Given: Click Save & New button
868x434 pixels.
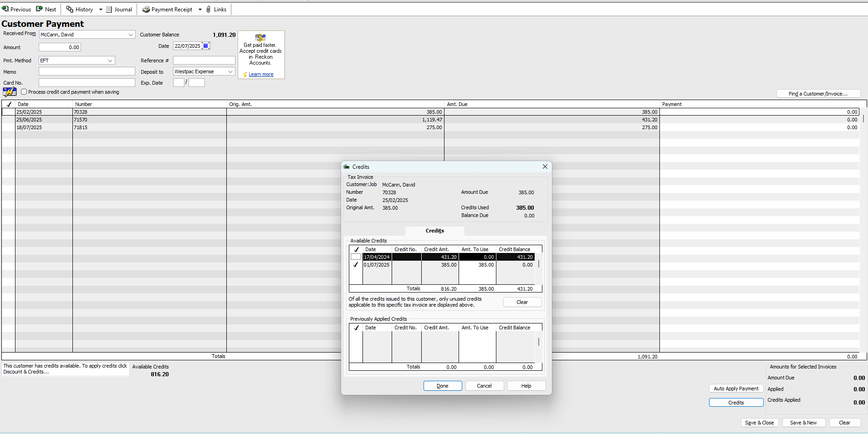Looking at the screenshot, I should click(x=803, y=423).
